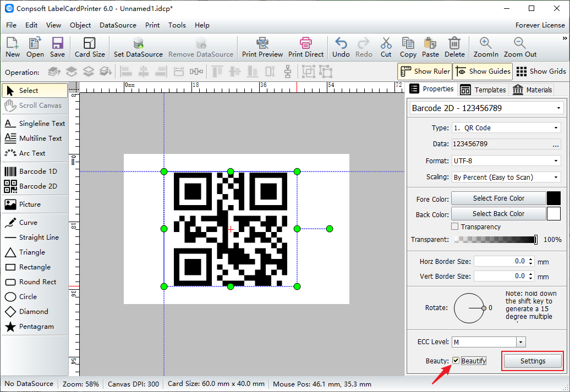The height and width of the screenshot is (392, 570).
Task: Pick the Multiline Text tool
Action: point(35,139)
